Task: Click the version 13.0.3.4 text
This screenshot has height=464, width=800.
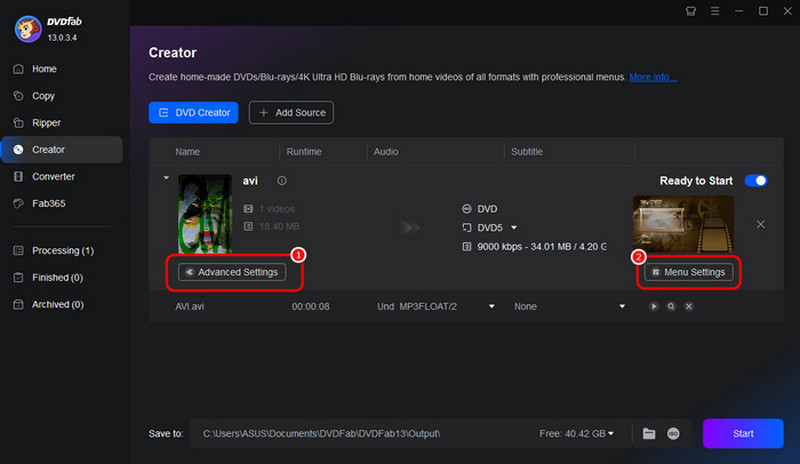Action: [x=62, y=38]
